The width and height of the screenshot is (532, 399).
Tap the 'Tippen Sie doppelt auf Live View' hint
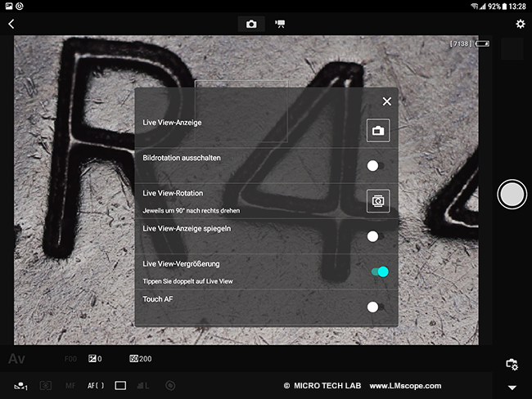pyautogui.click(x=187, y=281)
